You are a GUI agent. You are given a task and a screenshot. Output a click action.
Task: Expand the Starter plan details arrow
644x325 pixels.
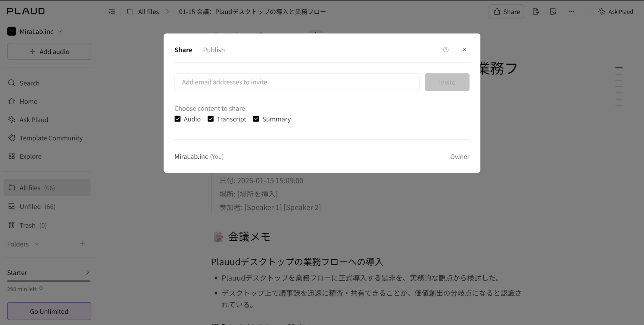click(x=87, y=273)
